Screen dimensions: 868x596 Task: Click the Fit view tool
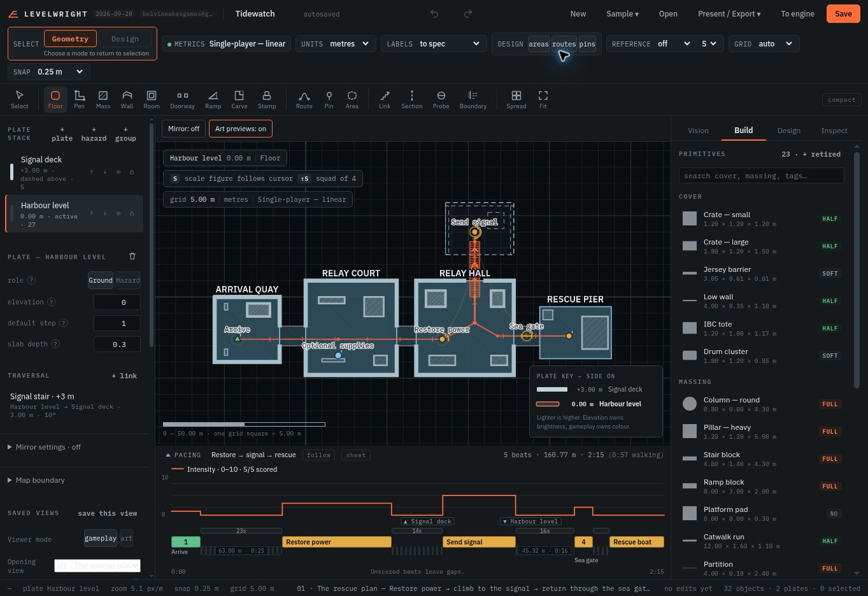[543, 99]
